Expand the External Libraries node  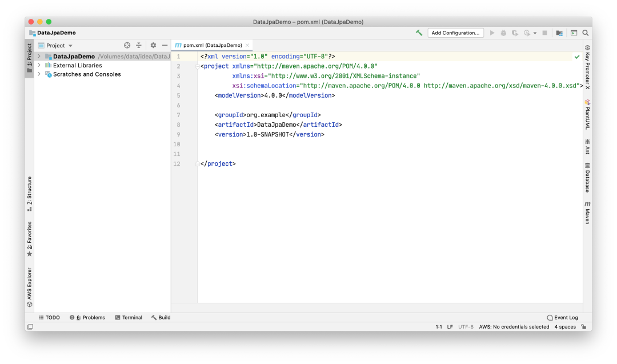(x=39, y=65)
